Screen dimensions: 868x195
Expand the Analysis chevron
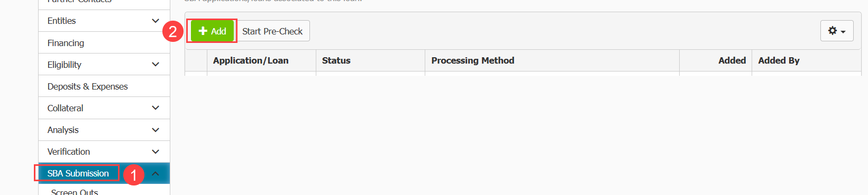pyautogui.click(x=156, y=130)
